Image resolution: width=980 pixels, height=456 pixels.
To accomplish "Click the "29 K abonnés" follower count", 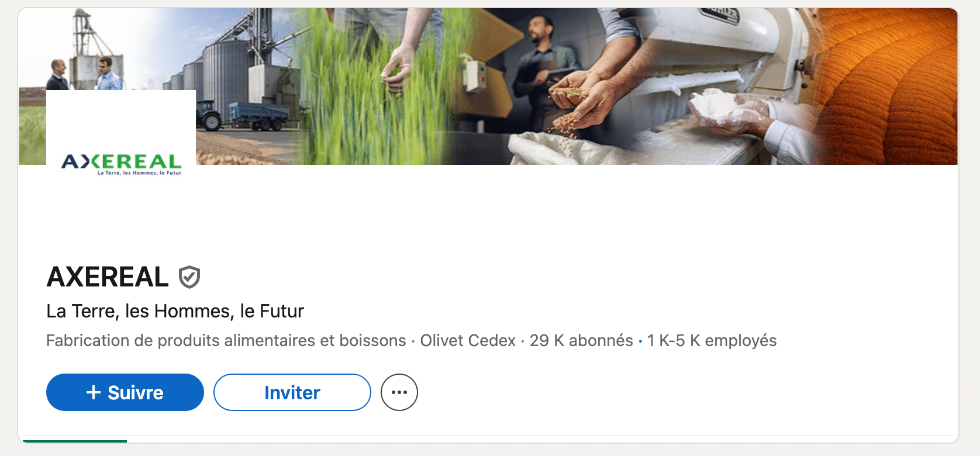I will pos(581,341).
